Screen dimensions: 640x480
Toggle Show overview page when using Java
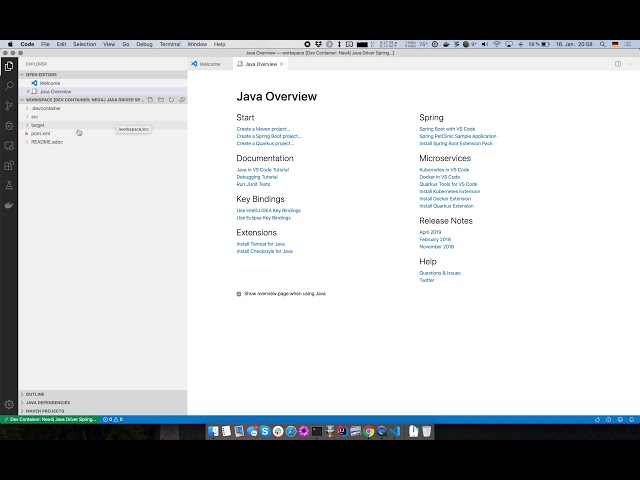(x=239, y=294)
